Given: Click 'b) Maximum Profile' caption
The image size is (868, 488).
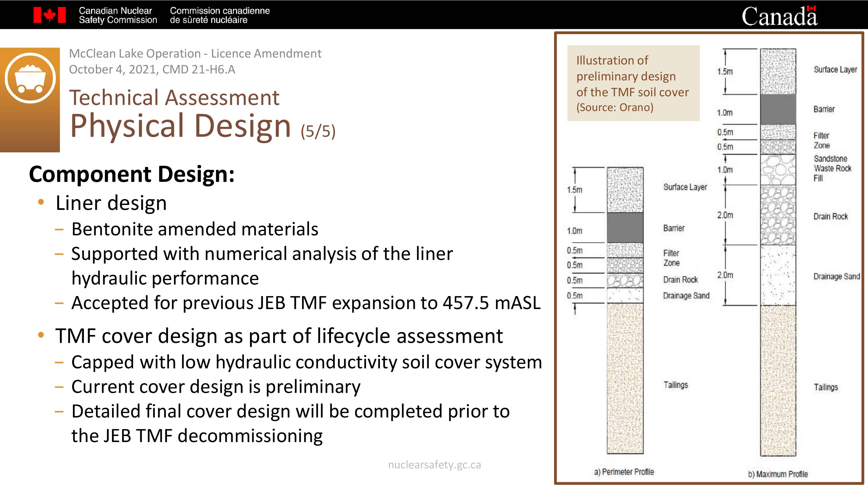Looking at the screenshot, I should click(778, 474).
